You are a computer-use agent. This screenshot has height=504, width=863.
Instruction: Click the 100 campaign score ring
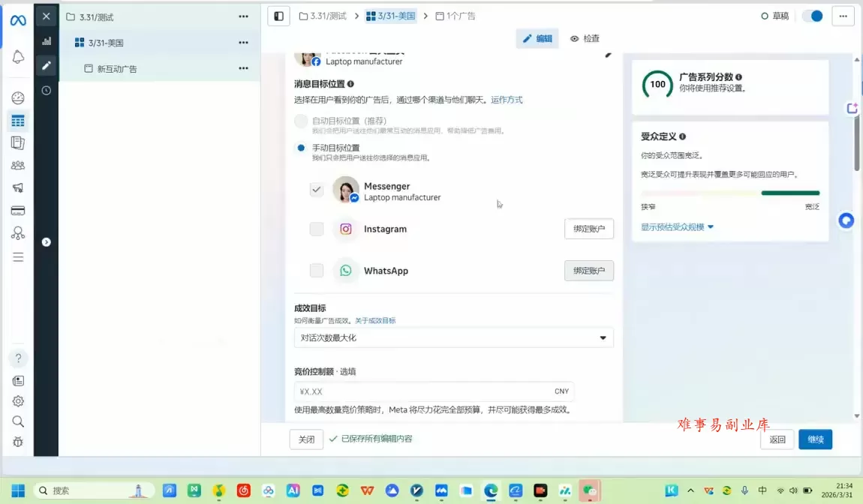[x=657, y=84]
